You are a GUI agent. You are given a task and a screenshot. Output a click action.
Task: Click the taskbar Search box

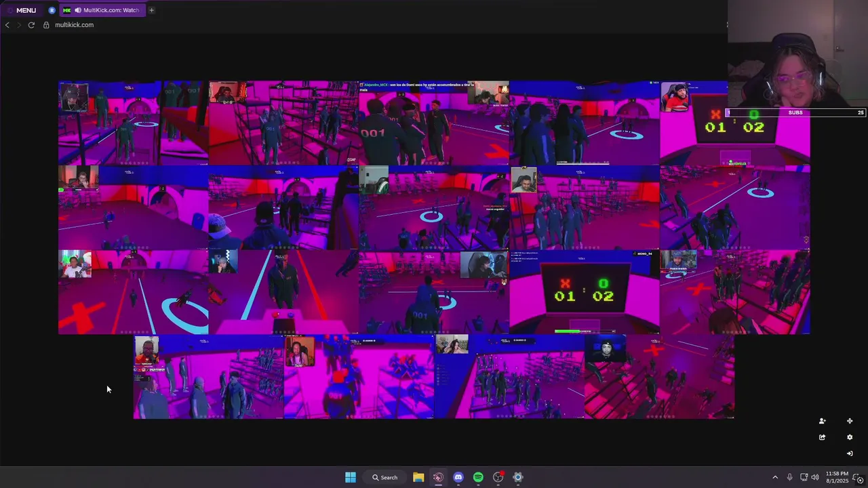click(384, 477)
